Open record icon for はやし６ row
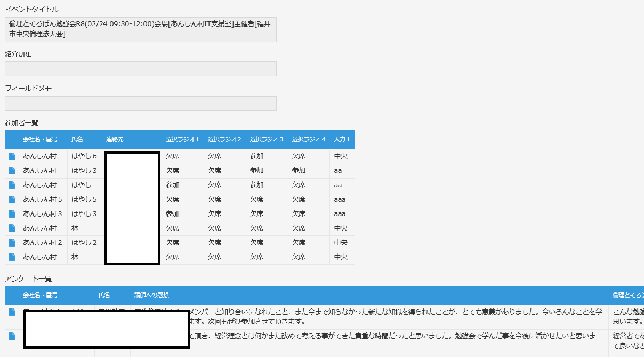This screenshot has width=644, height=357. coord(12,156)
